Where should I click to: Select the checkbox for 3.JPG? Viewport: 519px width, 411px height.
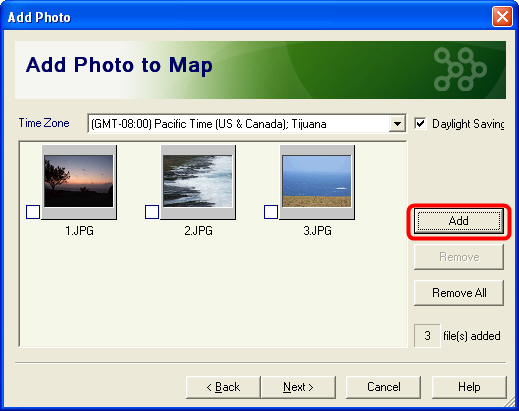271,212
